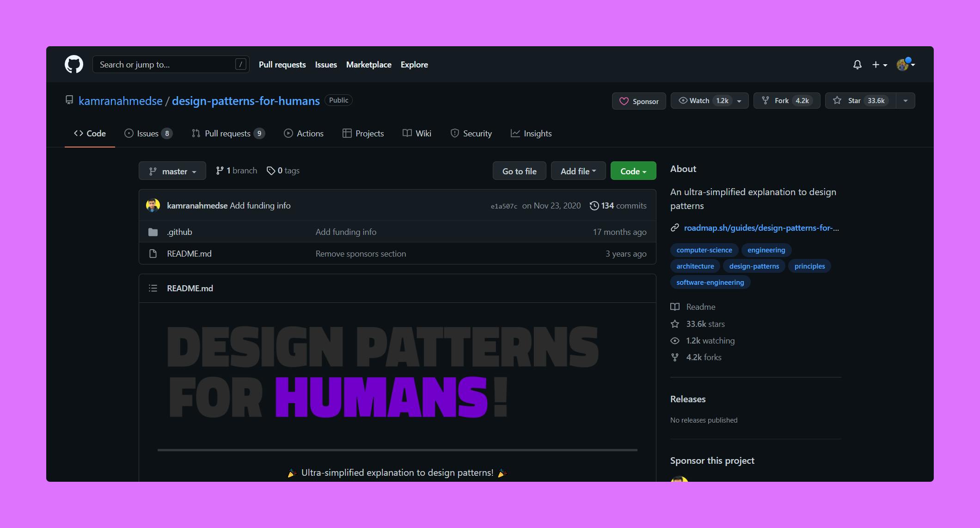Expand the Add file dropdown
This screenshot has width=980, height=528.
(578, 171)
